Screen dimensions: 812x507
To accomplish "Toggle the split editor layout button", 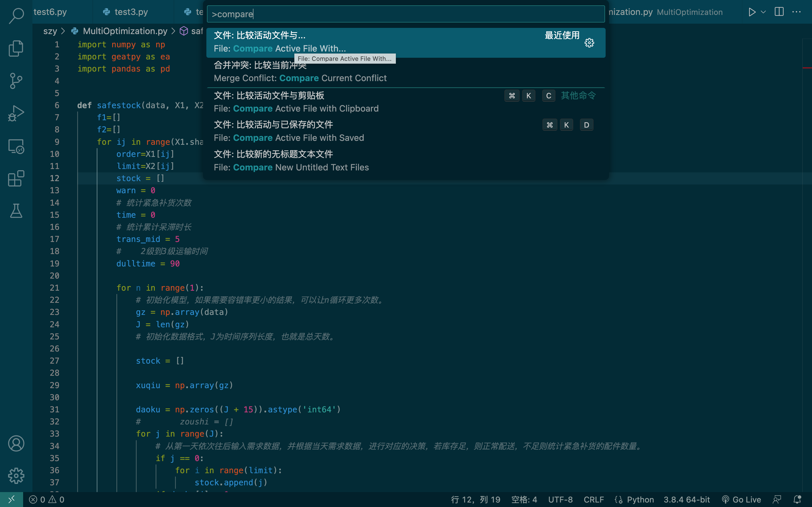I will (779, 12).
